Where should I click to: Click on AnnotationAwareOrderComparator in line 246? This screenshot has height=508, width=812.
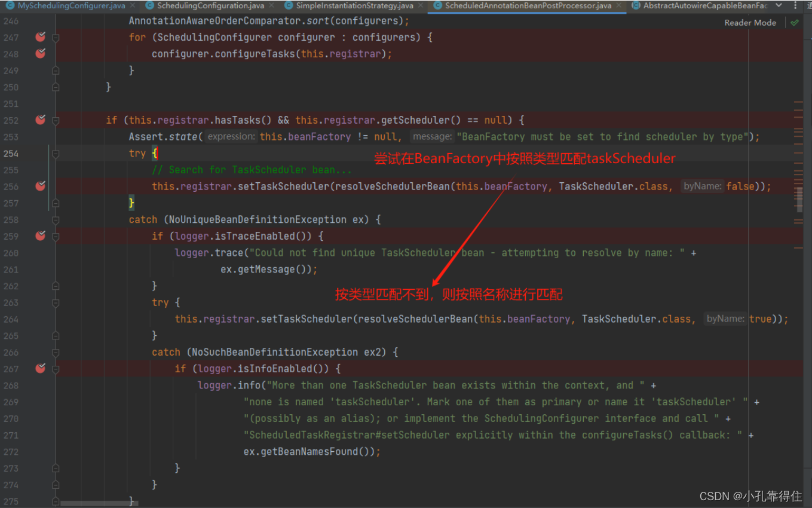[x=215, y=20]
